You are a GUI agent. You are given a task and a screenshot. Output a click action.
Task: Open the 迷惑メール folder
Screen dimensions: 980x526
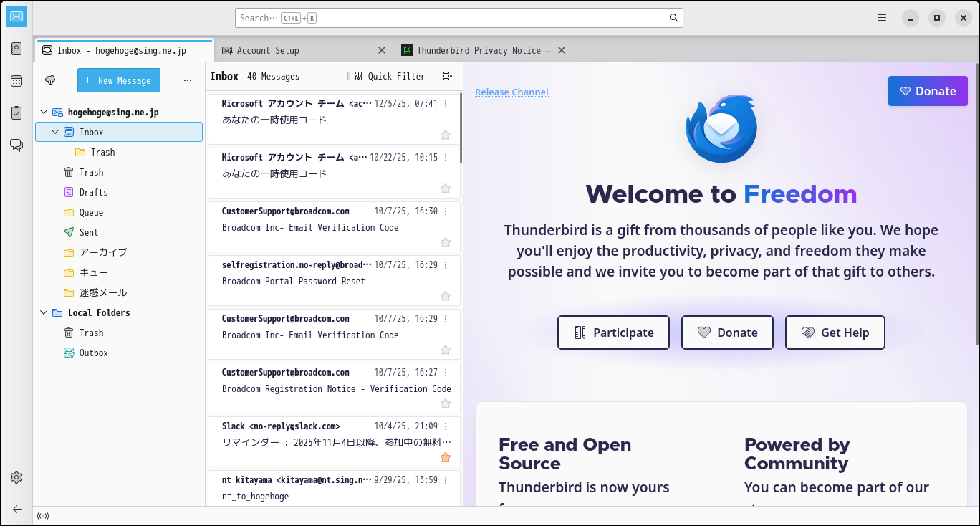[x=119, y=292]
